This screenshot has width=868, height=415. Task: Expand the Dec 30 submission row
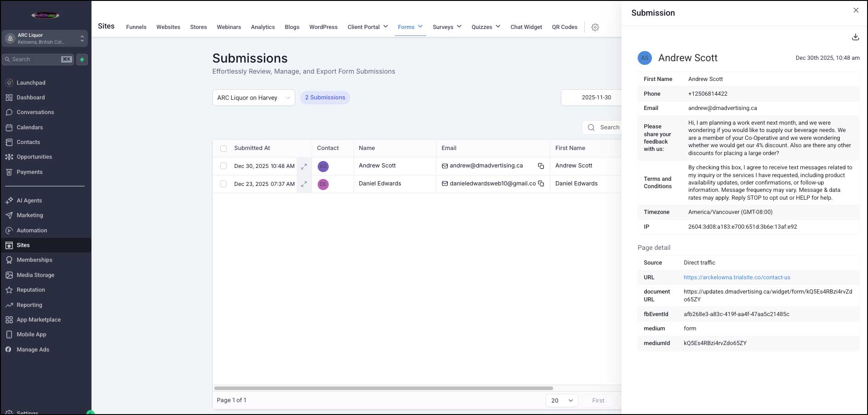[304, 167]
